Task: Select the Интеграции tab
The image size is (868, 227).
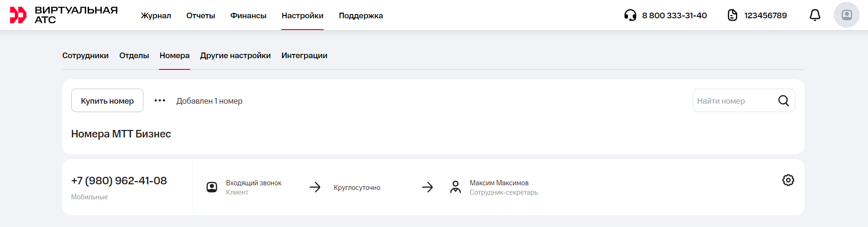Action: coord(304,55)
